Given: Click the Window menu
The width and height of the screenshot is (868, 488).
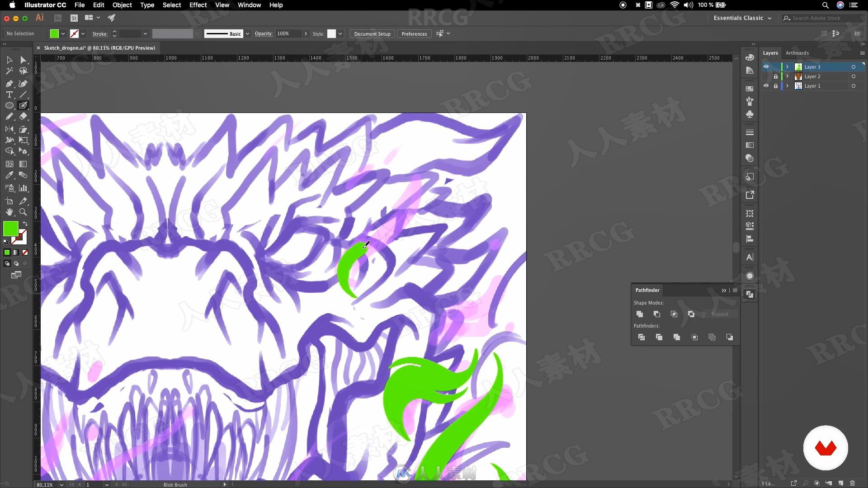Looking at the screenshot, I should [249, 5].
